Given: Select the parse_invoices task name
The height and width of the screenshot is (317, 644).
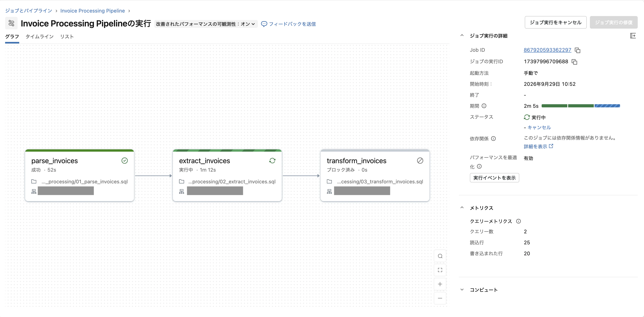Looking at the screenshot, I should [x=55, y=161].
